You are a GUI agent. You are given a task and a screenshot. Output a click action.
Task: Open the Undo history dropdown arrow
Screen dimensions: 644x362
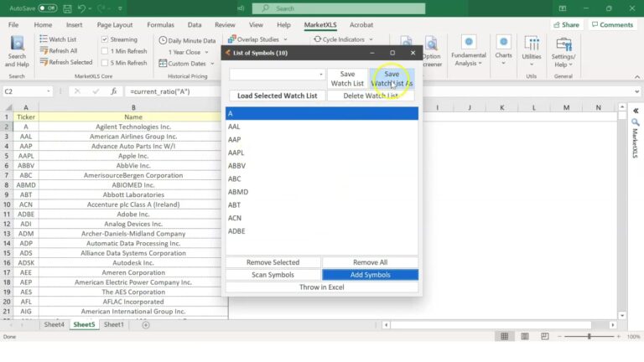90,8
